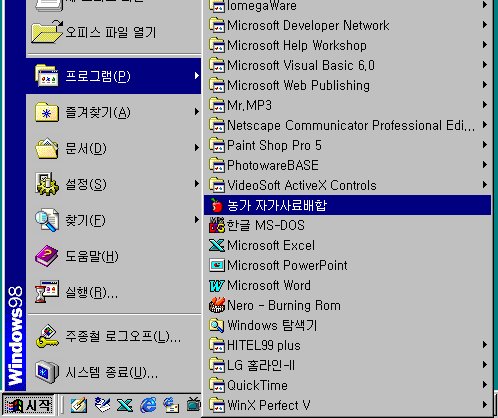Click 주종철 로그오프(L)... log off entry
The width and height of the screenshot is (498, 418).
114,336
